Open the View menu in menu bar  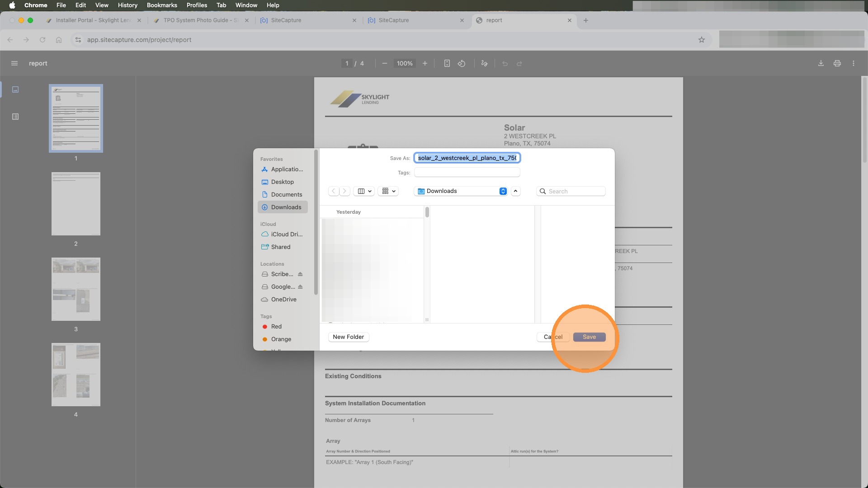coord(102,5)
